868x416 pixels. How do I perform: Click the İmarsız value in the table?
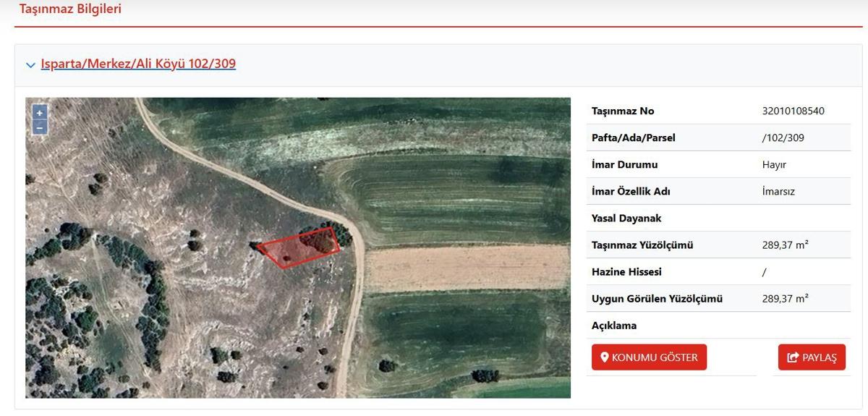click(778, 191)
